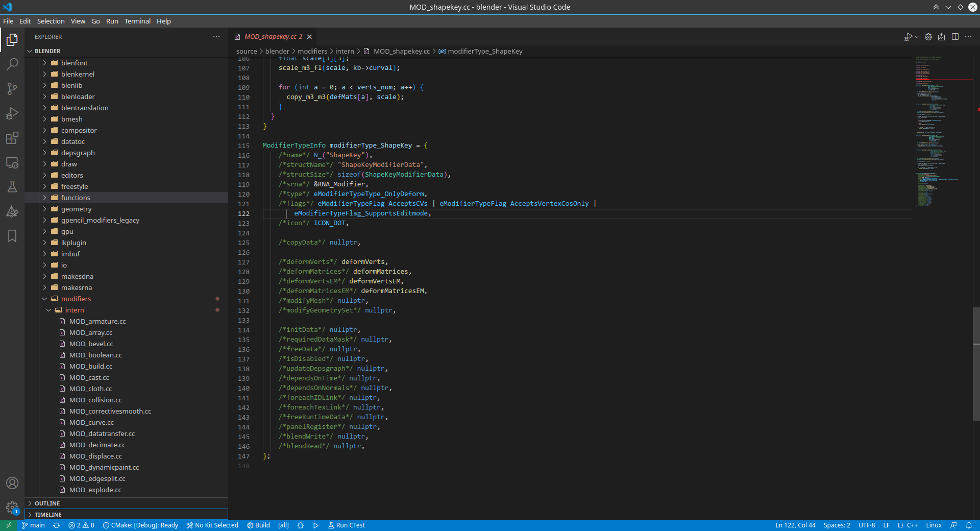Open the Extensions view icon

(x=12, y=138)
